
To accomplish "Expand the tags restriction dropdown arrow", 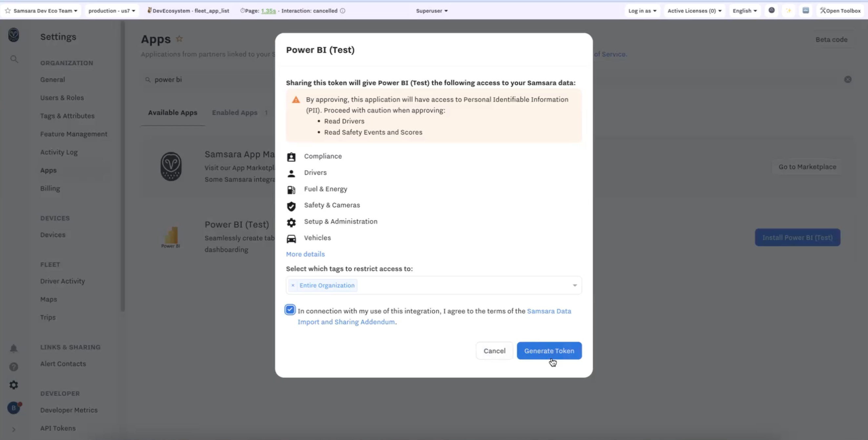I will (x=574, y=285).
